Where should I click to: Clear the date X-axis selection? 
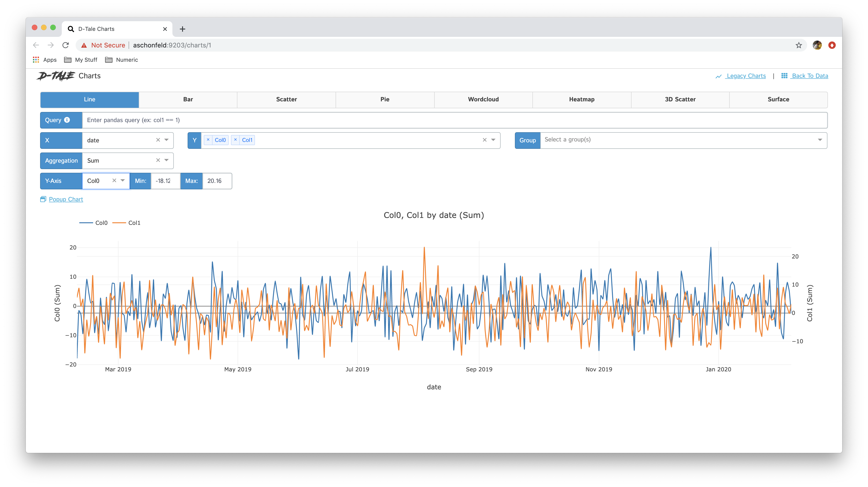tap(158, 140)
